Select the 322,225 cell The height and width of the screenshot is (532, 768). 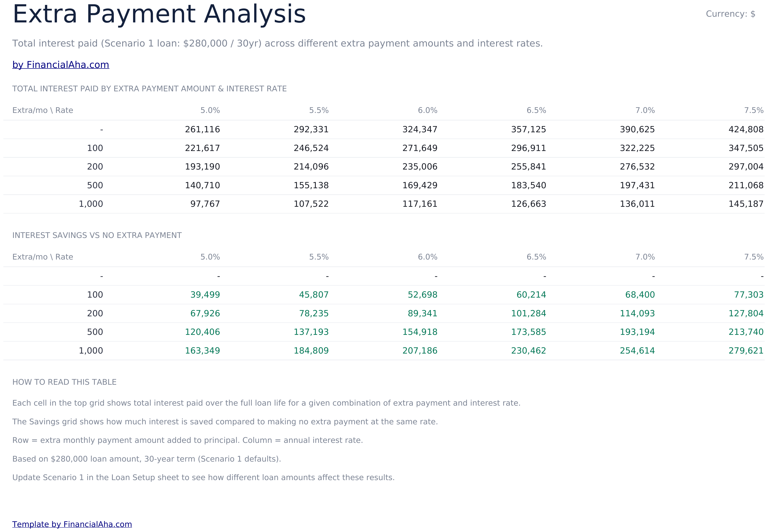point(637,148)
